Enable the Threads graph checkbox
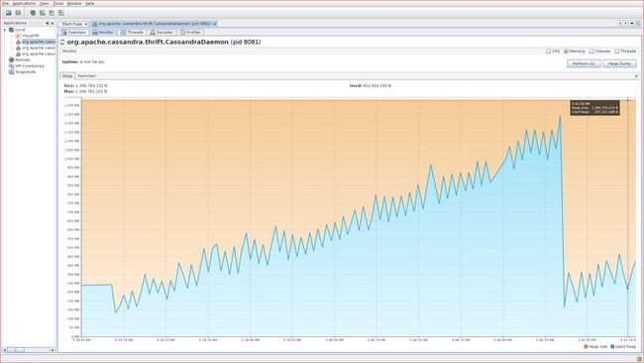This screenshot has height=363, width=644. 617,52
